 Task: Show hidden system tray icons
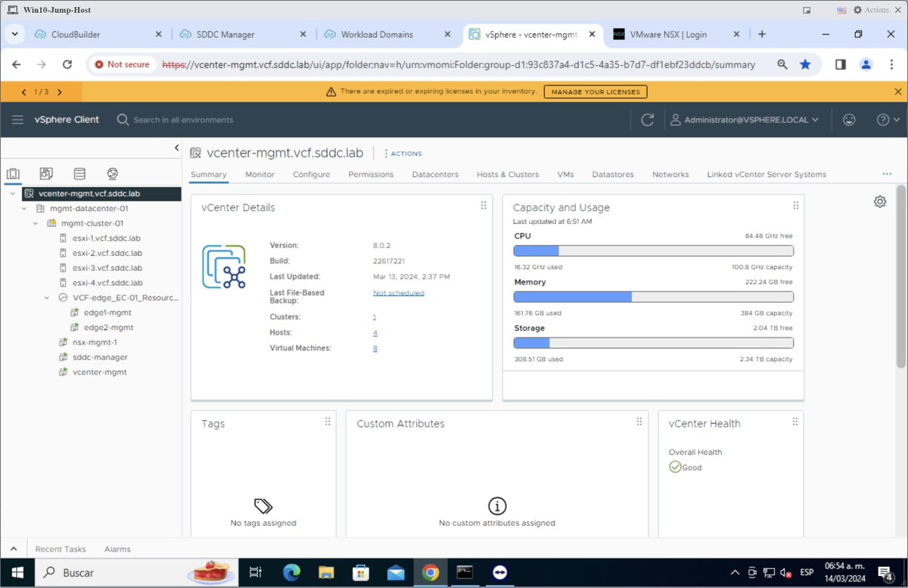coord(735,573)
